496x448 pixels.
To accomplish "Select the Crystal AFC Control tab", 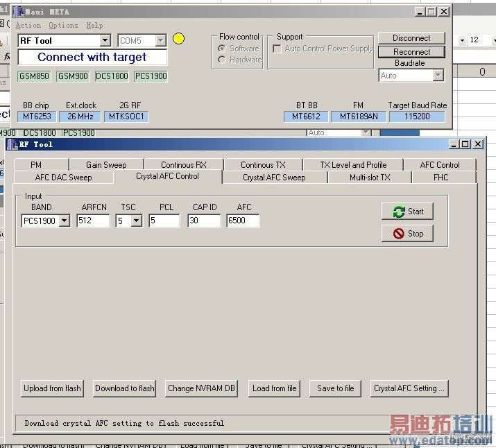I will (167, 176).
